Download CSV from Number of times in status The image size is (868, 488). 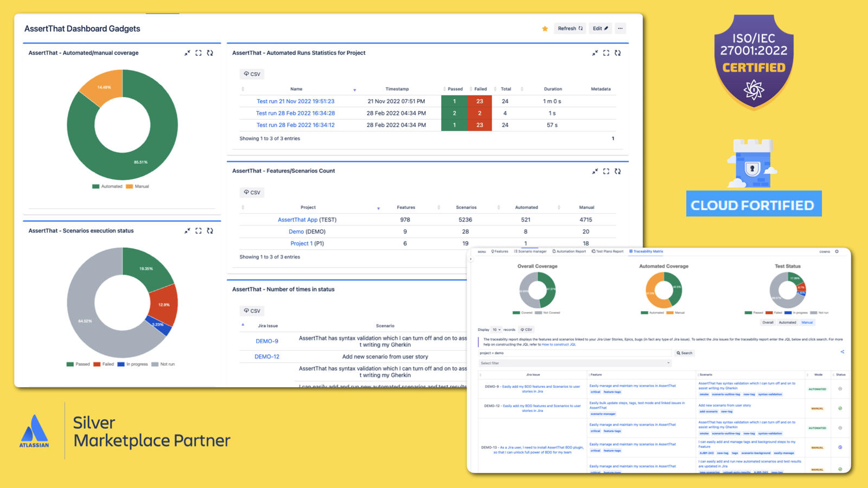[x=252, y=310]
